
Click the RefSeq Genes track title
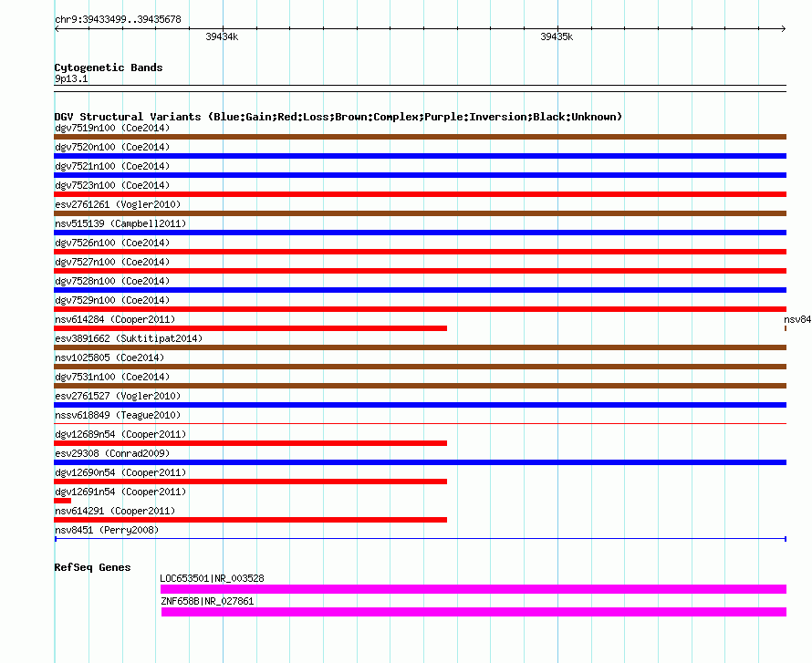point(92,567)
